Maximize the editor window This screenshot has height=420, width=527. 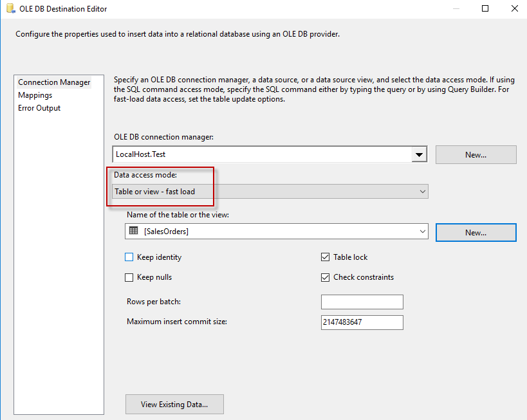pos(485,9)
